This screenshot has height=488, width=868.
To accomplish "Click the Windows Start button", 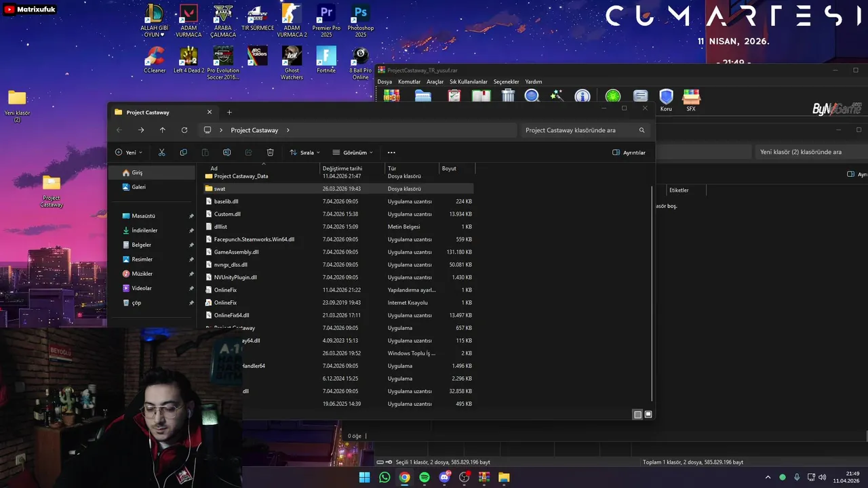I will pyautogui.click(x=365, y=477).
